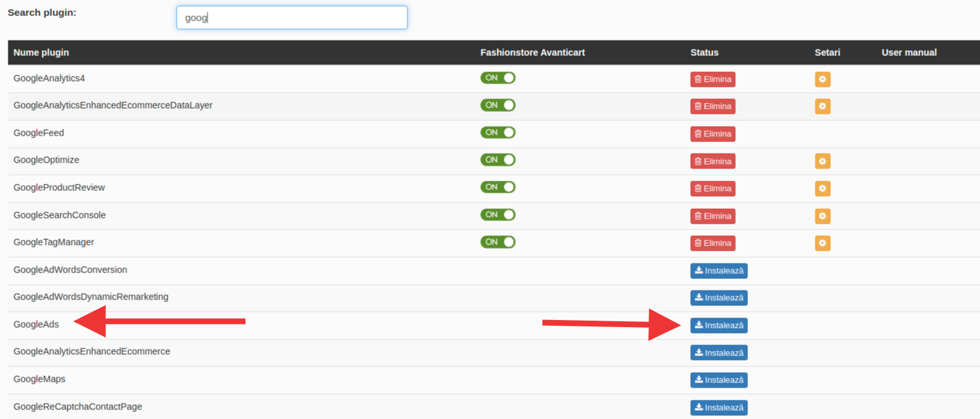The height and width of the screenshot is (419, 980).
Task: Remove GoogleAnalyticsEnhancedEcommerceDataLayer with Elimina
Action: (x=713, y=106)
